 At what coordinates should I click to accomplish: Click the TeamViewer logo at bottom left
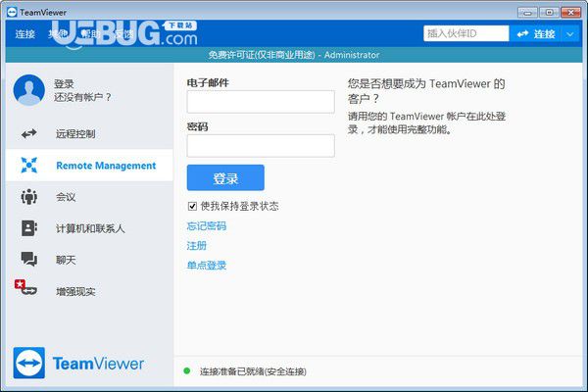pyautogui.click(x=78, y=363)
